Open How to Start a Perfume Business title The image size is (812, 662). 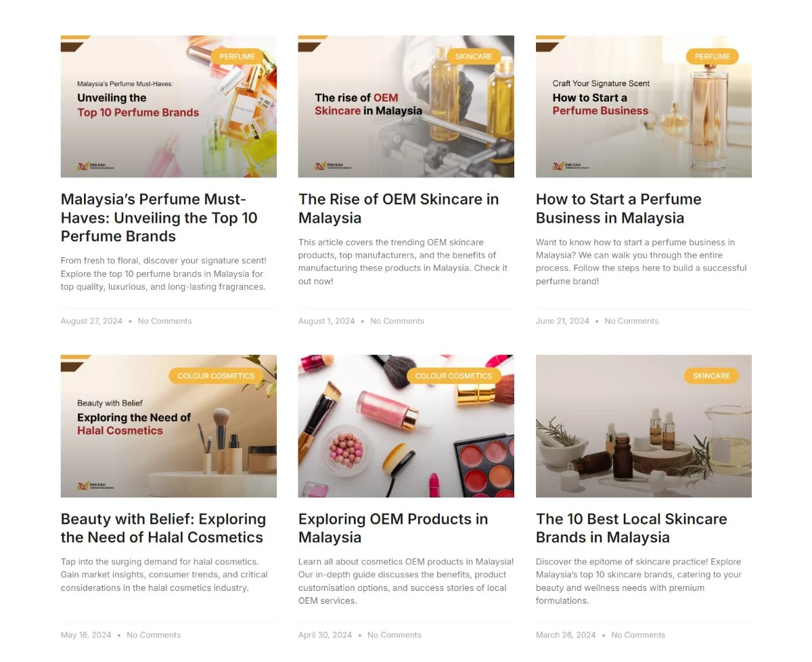coord(618,208)
